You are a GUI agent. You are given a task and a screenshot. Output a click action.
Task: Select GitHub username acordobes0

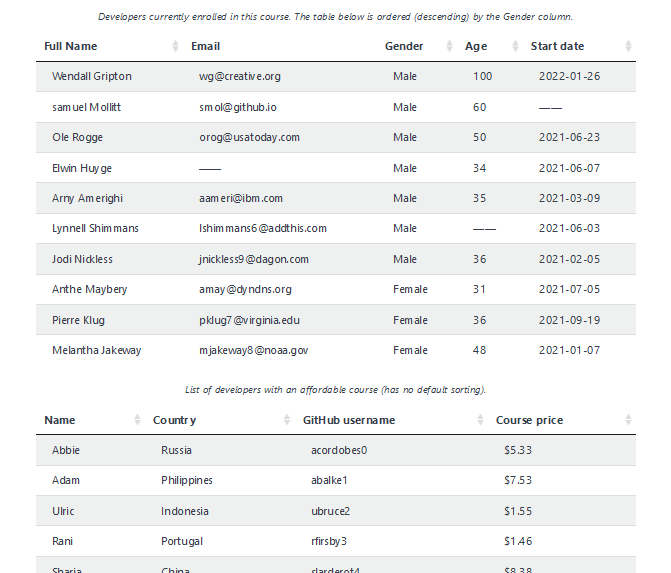[339, 451]
